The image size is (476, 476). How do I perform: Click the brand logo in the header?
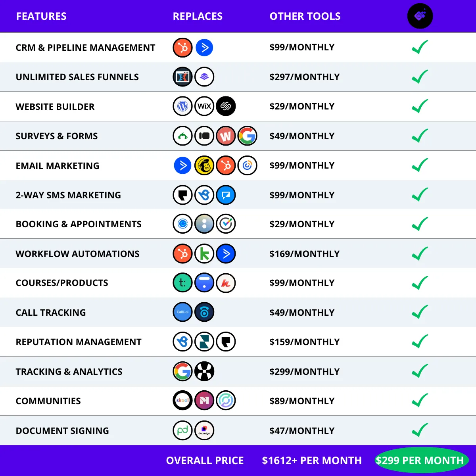(x=420, y=16)
